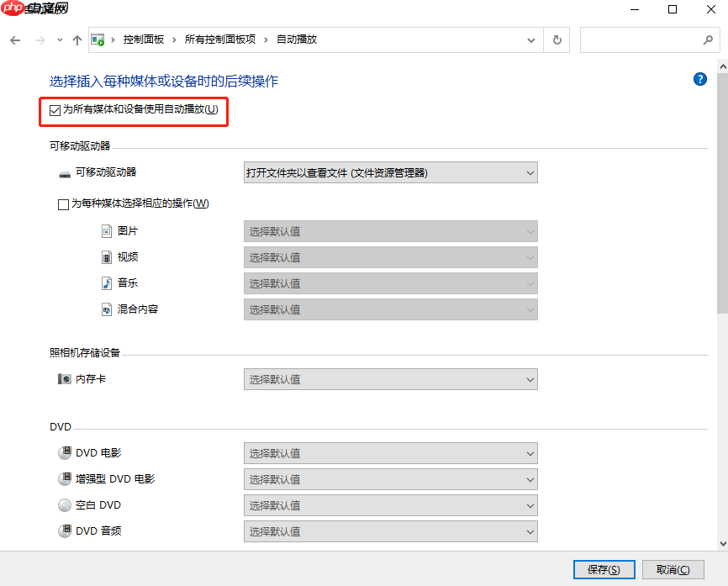
Task: Click the 混合内容 icon
Action: [106, 309]
